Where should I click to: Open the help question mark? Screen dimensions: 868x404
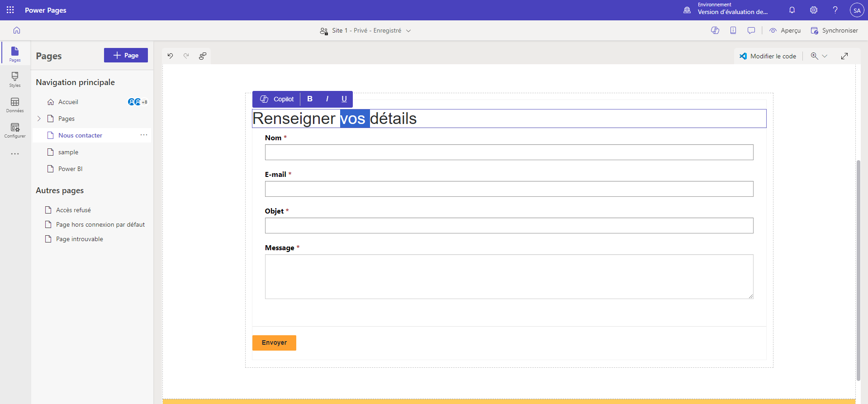[x=835, y=10]
